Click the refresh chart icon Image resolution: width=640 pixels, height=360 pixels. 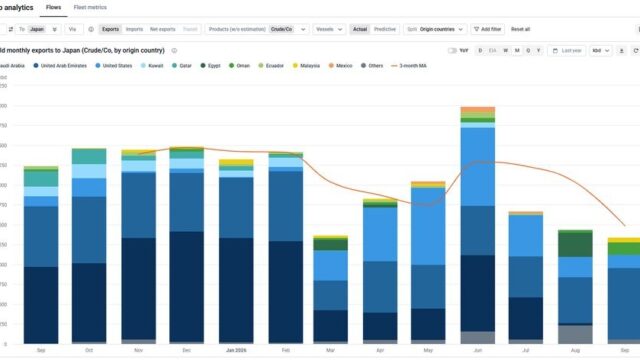(635, 51)
